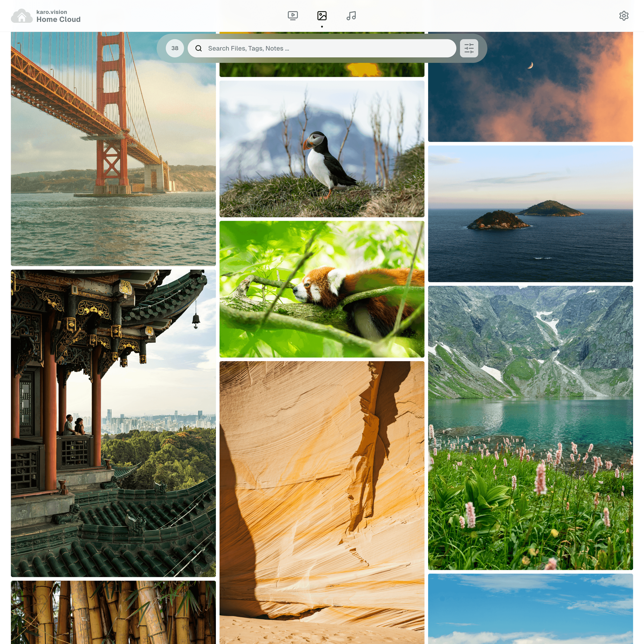Open the filter sliders icon
The width and height of the screenshot is (644, 644).
point(469,48)
